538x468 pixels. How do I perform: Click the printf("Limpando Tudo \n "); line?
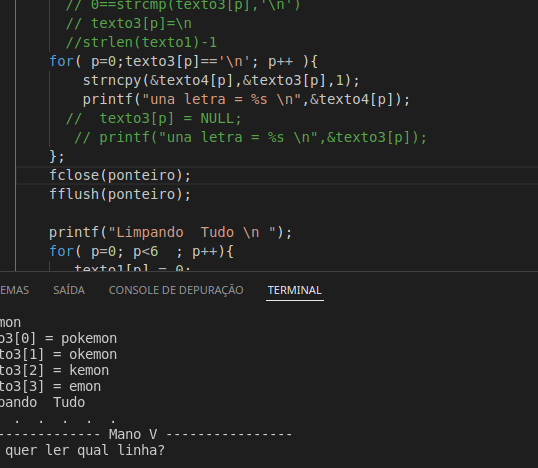click(x=170, y=232)
